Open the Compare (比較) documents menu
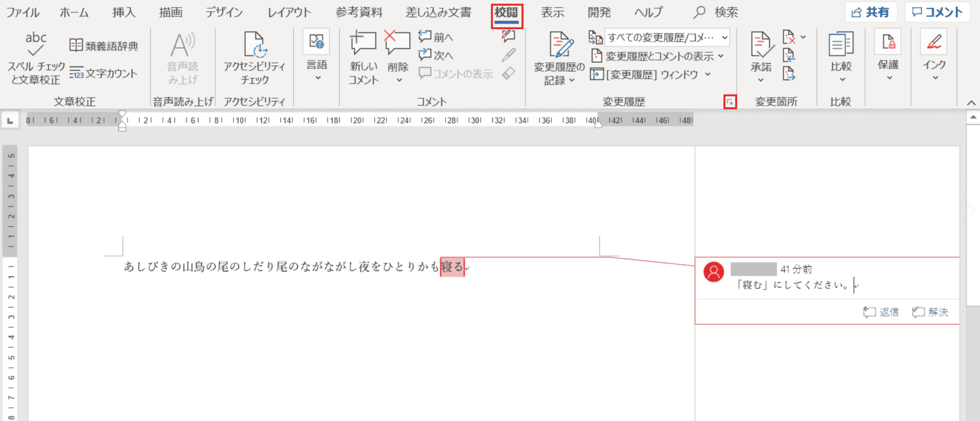 coord(841,56)
